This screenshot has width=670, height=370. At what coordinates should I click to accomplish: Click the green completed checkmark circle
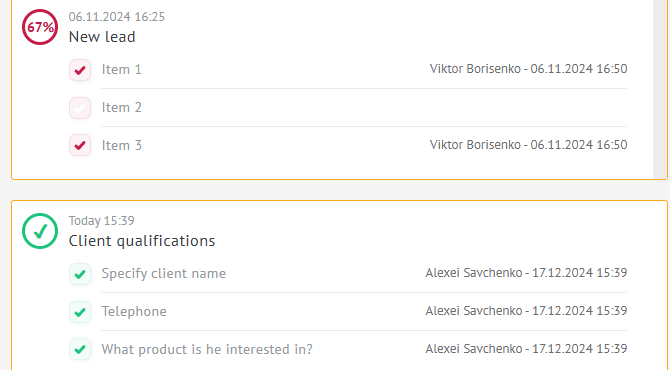(40, 231)
